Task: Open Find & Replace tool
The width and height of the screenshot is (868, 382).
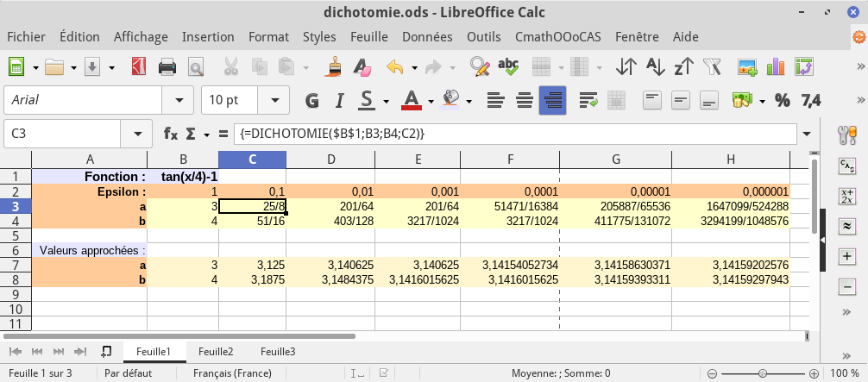Action: pyautogui.click(x=480, y=67)
